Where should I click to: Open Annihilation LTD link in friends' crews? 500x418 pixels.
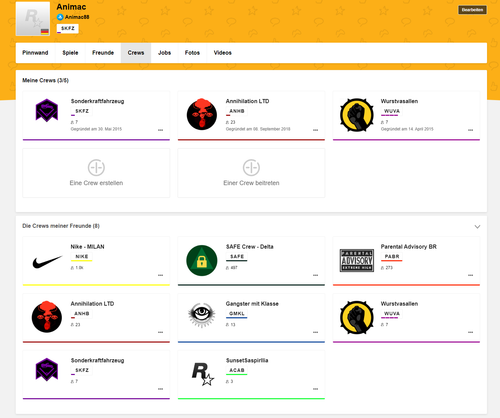[92, 304]
